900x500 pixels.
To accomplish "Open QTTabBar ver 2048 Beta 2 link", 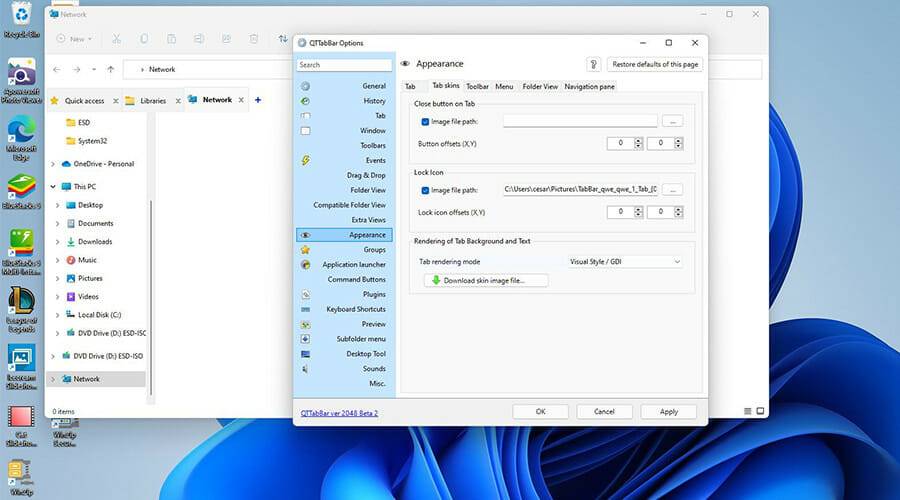I will pyautogui.click(x=339, y=413).
